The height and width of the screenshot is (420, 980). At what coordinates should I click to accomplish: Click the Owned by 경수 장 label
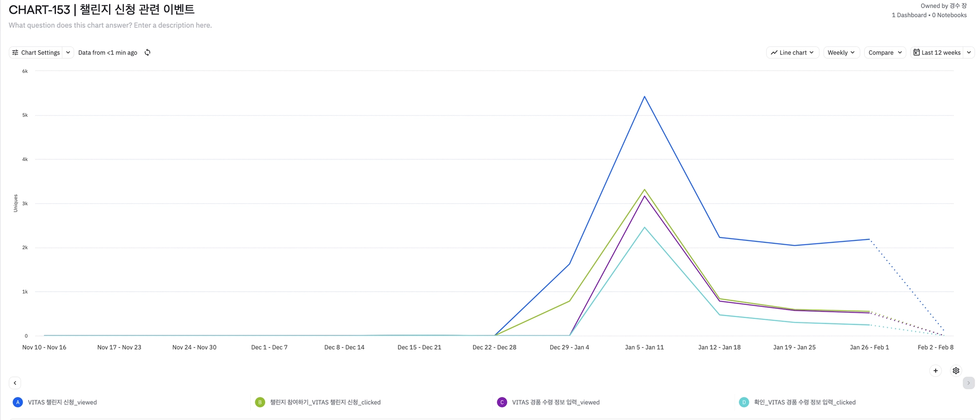944,6
